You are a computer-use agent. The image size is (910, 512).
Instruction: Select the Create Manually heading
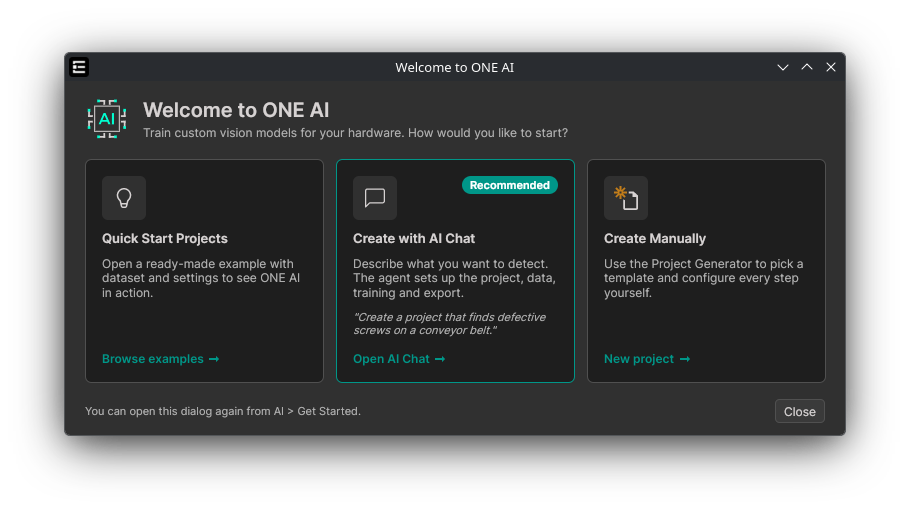(655, 239)
